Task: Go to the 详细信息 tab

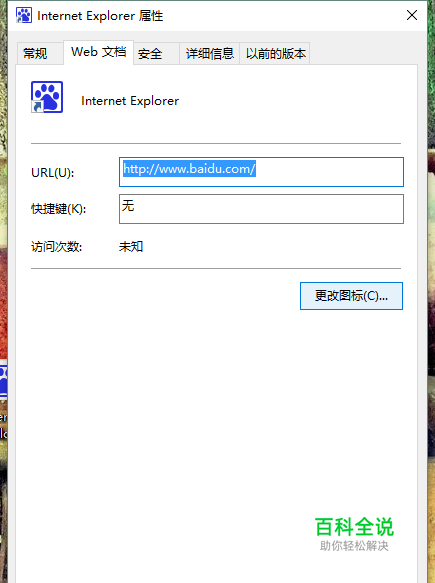Action: click(x=210, y=54)
